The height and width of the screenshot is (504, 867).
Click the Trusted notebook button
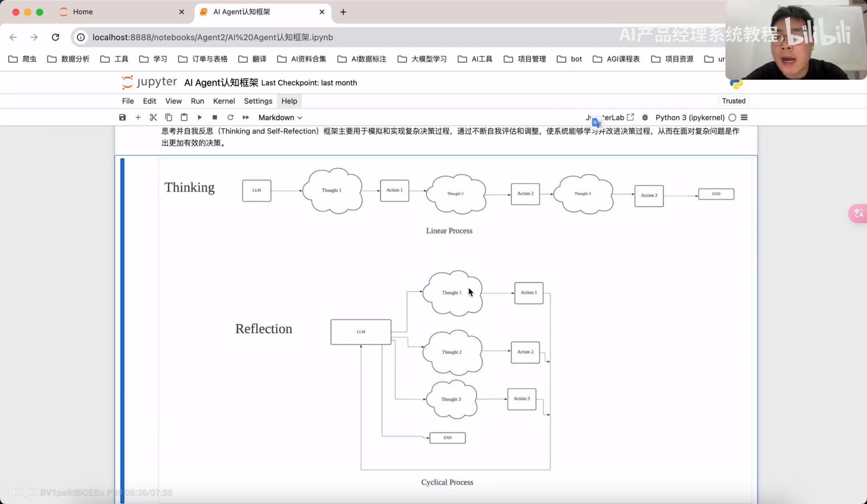coord(733,101)
